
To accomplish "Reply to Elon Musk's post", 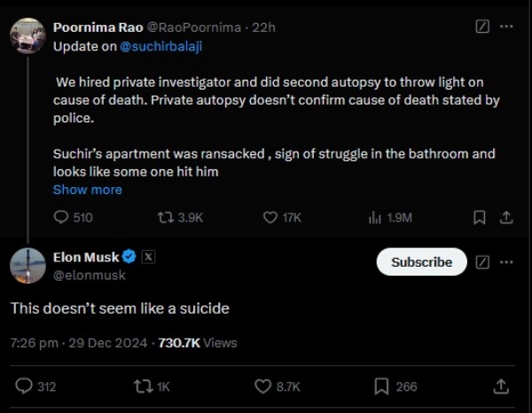I will coord(24,386).
